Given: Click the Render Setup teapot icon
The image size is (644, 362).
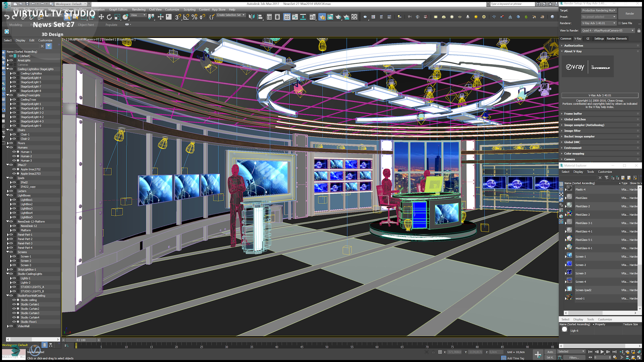Looking at the screenshot, I should (x=322, y=17).
